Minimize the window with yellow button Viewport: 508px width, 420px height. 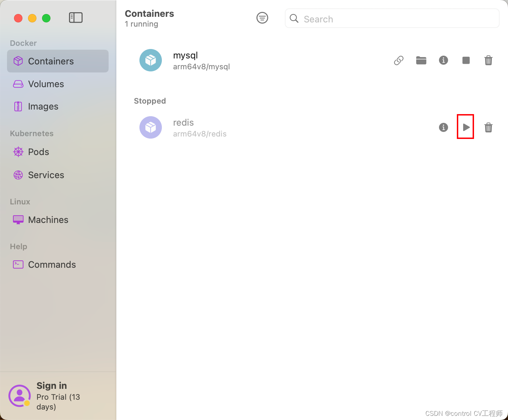pyautogui.click(x=32, y=18)
